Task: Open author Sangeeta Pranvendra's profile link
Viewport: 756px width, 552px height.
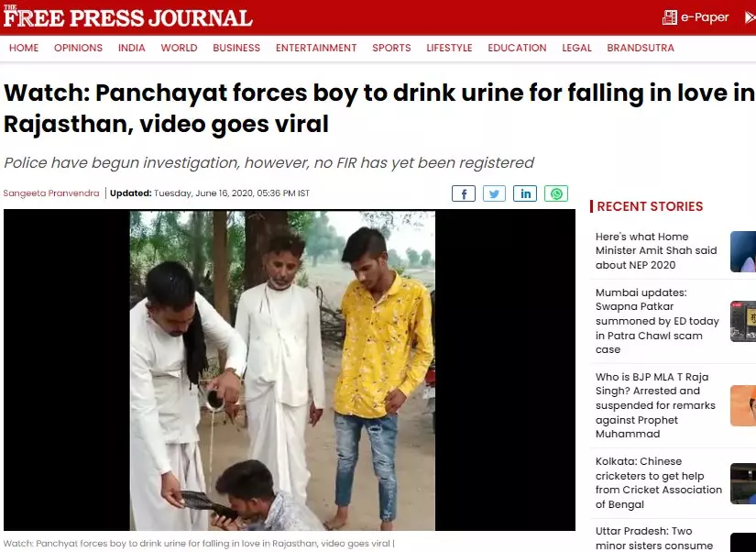Action: point(51,193)
